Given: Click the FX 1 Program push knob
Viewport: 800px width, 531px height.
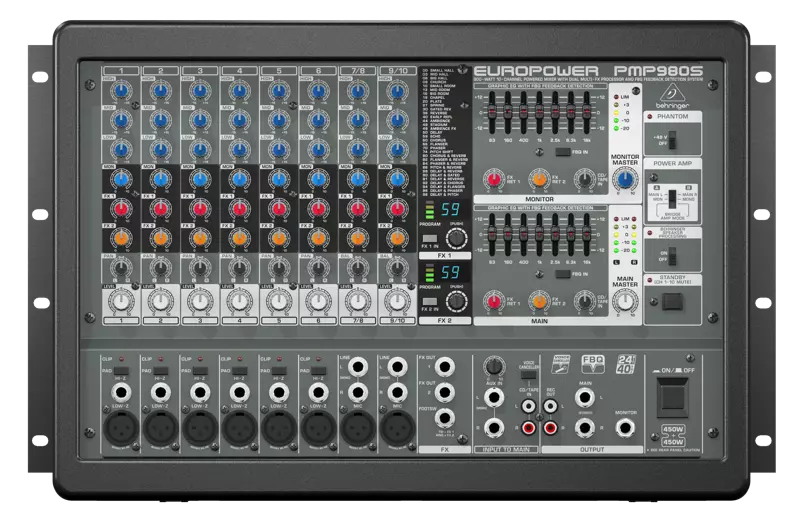Looking at the screenshot, I should pyautogui.click(x=456, y=238).
